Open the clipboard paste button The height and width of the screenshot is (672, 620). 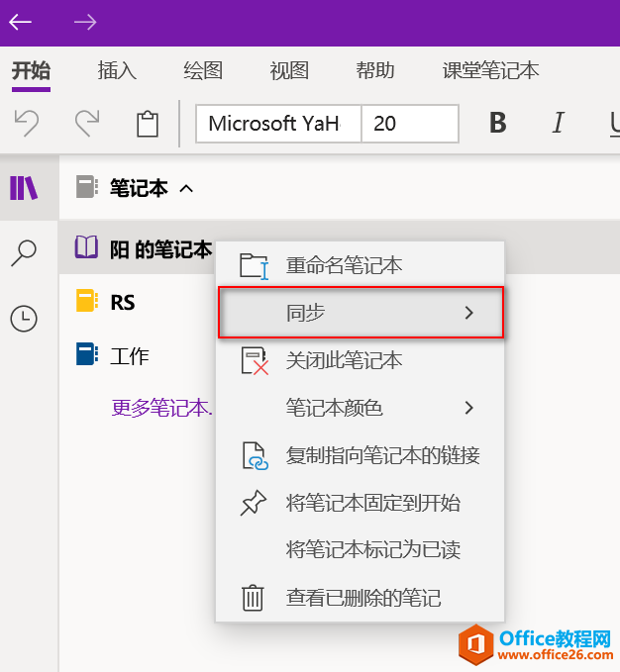point(148,124)
